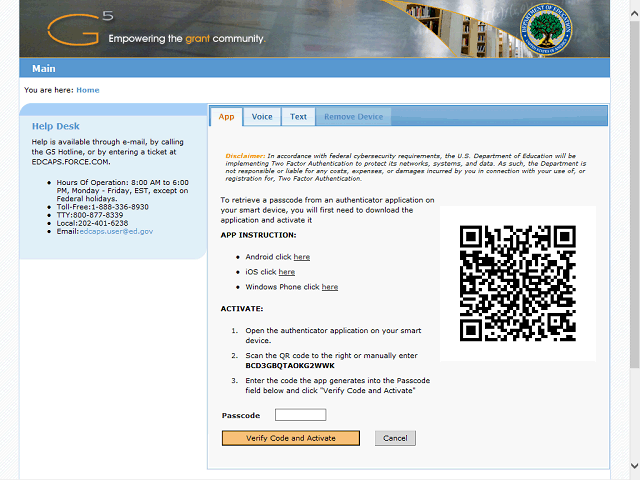This screenshot has height=480, width=640.
Task: Follow the Home breadcrumb link
Action: coord(88,90)
